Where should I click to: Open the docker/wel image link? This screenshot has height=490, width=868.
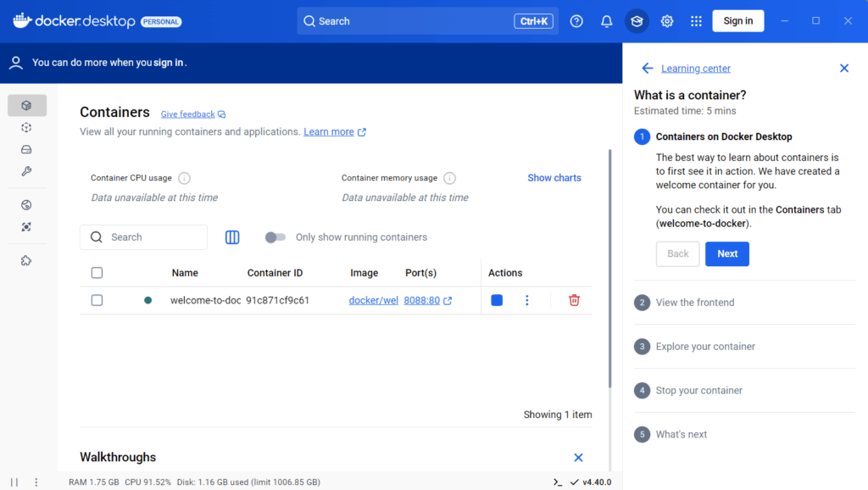tap(373, 300)
